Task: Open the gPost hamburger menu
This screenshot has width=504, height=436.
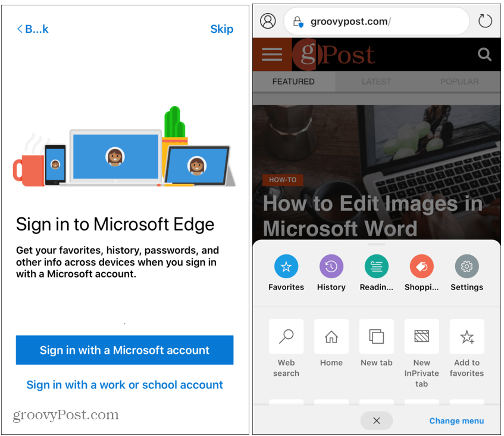Action: pos(272,54)
